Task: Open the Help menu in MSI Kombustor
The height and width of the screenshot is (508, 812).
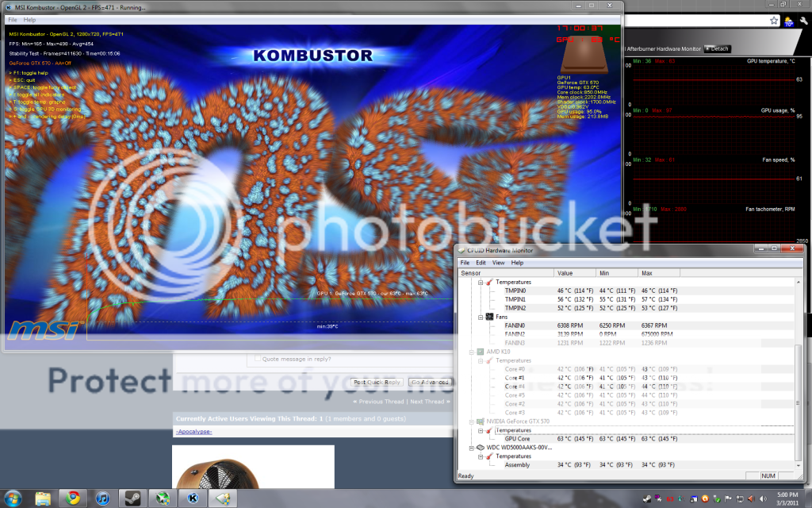Action: pos(29,20)
